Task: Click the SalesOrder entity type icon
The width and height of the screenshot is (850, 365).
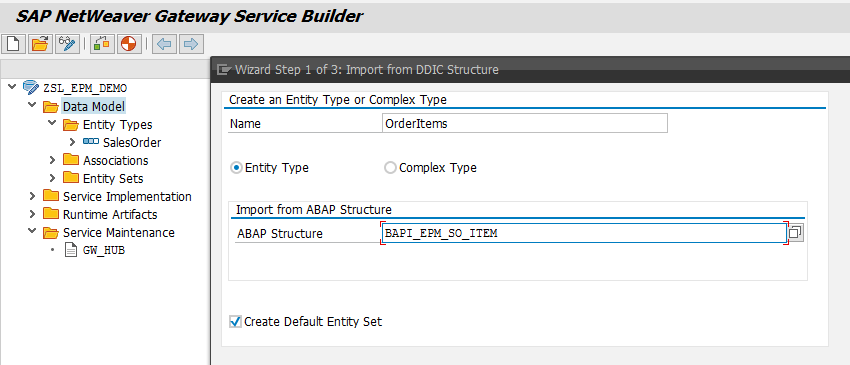Action: coord(91,142)
